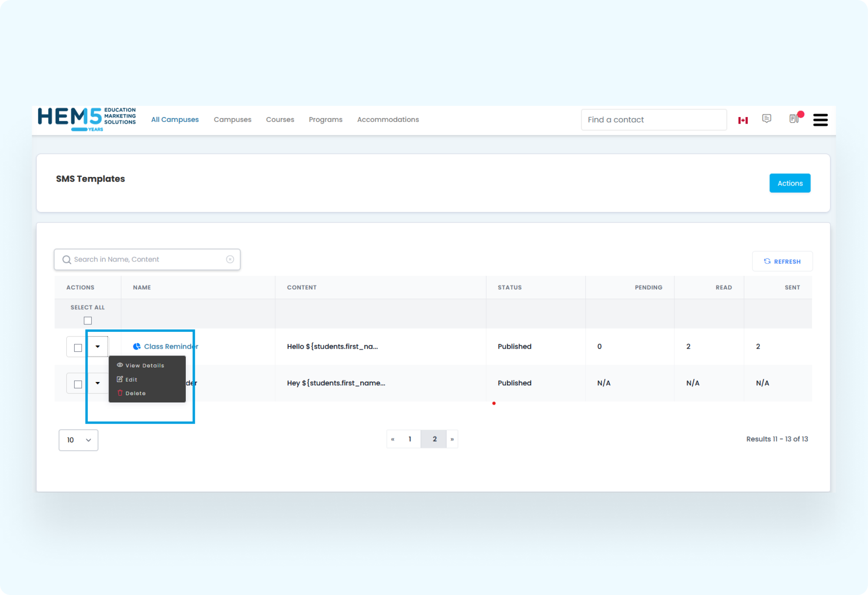Clear the search field with the X icon

coord(230,259)
